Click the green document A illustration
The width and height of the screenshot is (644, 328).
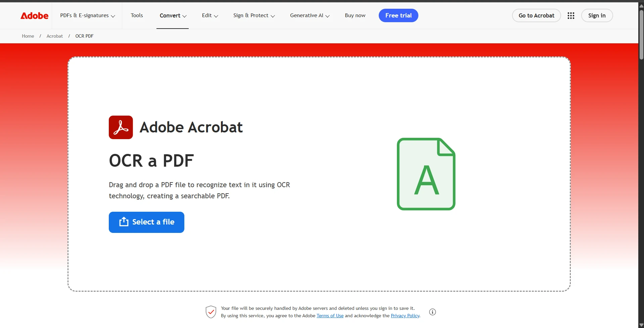point(426,174)
